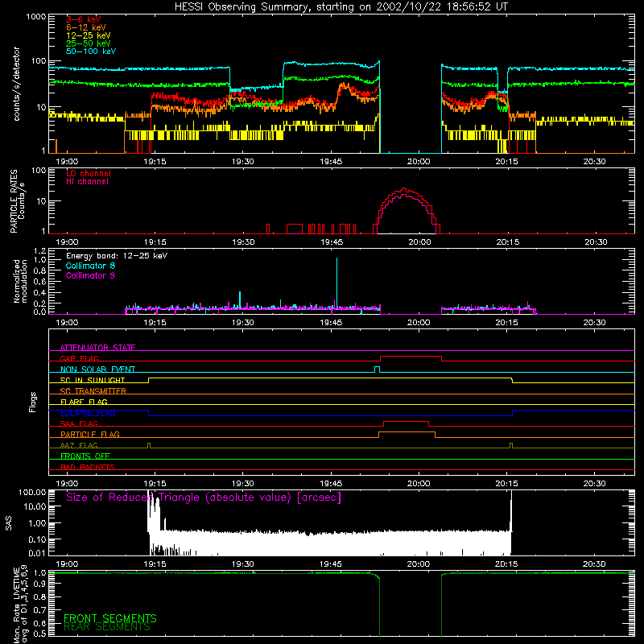Select the yellow '12-25 keV' count-rate legend label
This screenshot has width=644, height=644.
pos(89,35)
